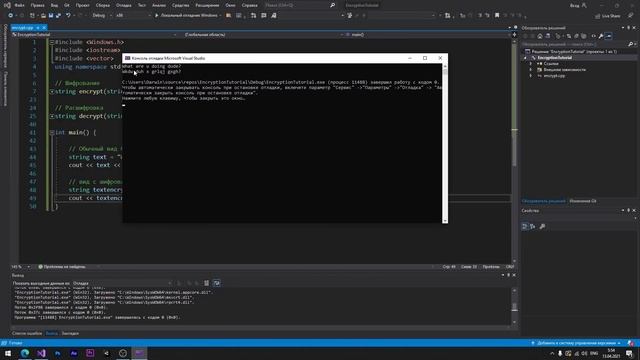Switch to the Вывод tab

coord(51,333)
